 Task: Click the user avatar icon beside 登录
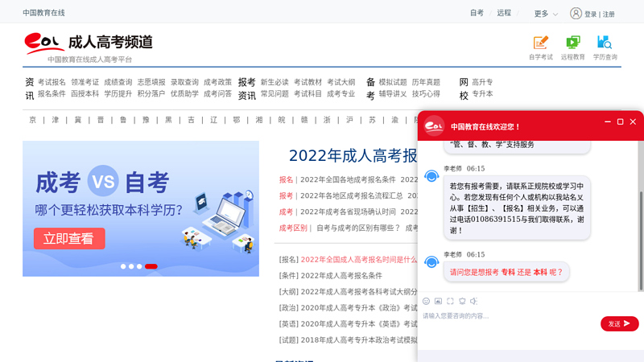[576, 14]
